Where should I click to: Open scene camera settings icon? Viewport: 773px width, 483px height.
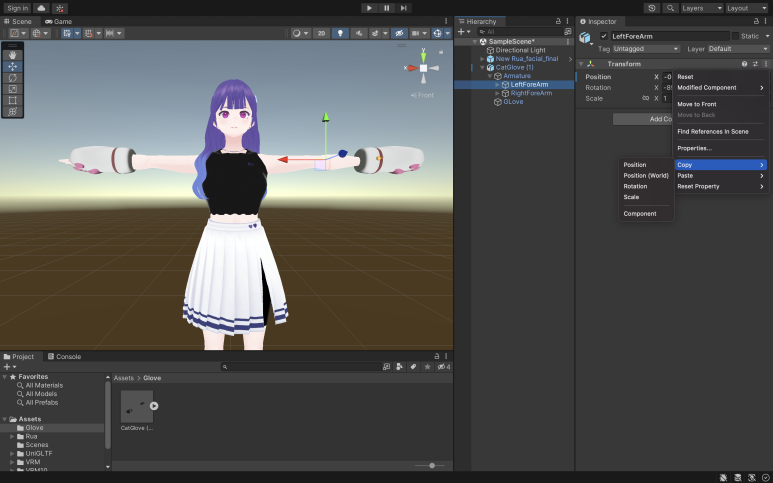(x=419, y=33)
